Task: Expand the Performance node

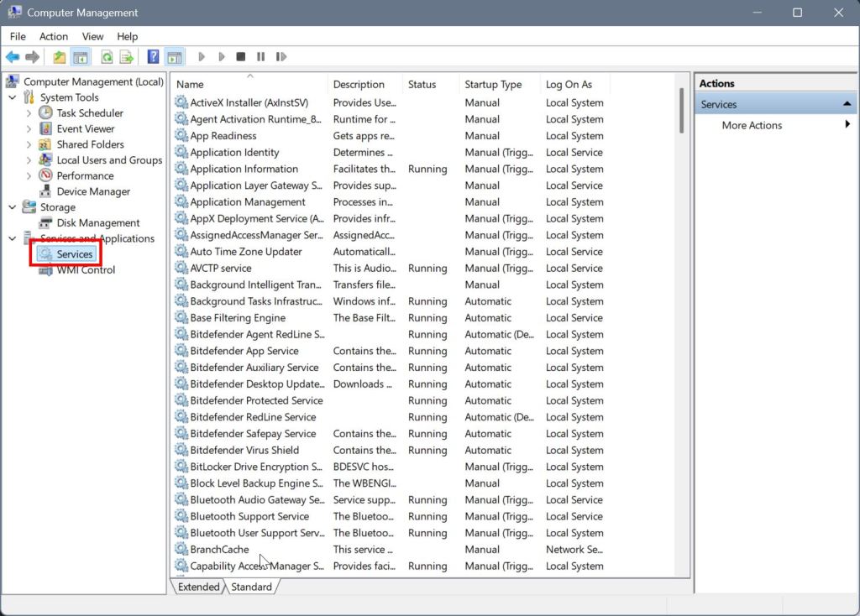Action: click(x=29, y=176)
